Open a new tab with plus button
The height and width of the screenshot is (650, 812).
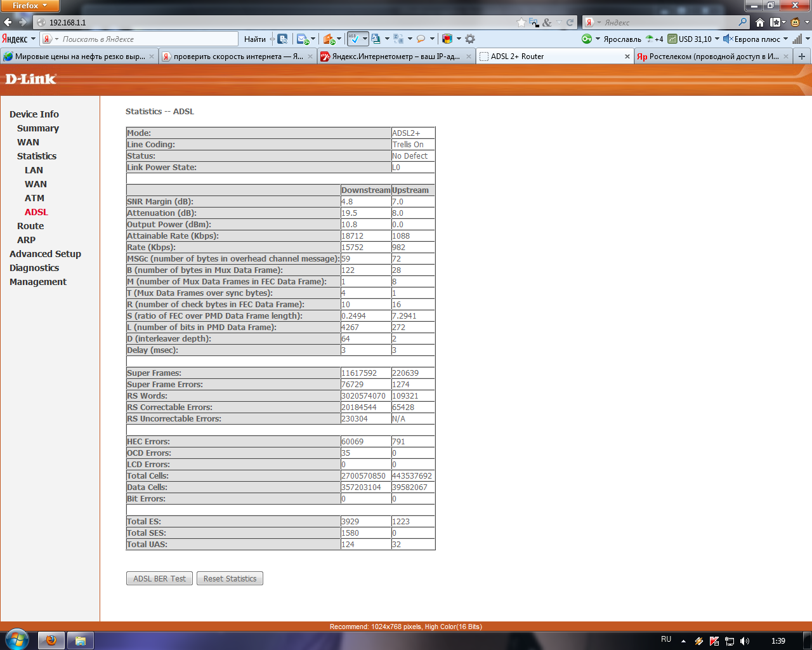pyautogui.click(x=802, y=56)
